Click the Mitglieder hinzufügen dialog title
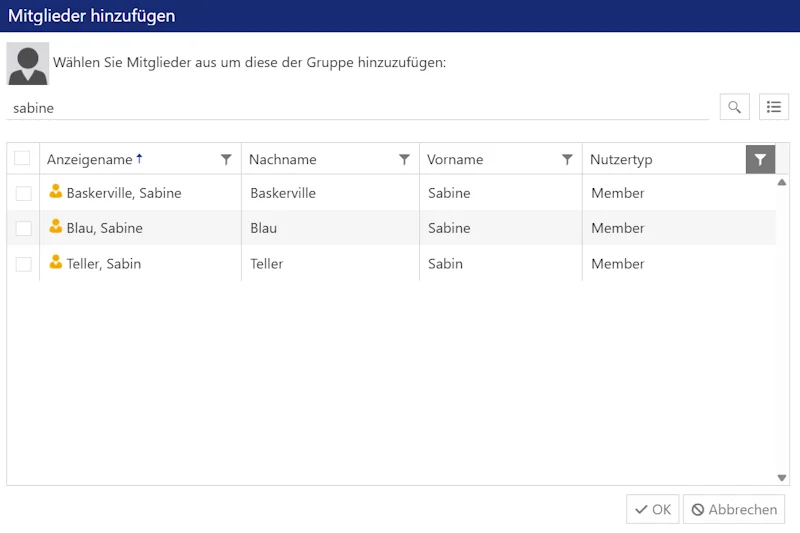This screenshot has height=533, width=800. coord(92,16)
